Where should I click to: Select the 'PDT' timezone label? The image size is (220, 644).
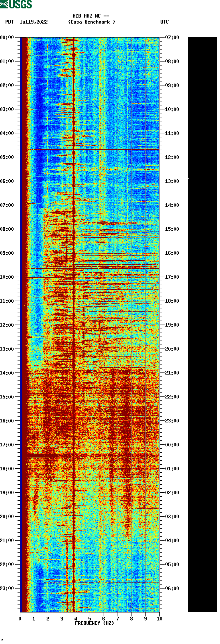[x=10, y=22]
